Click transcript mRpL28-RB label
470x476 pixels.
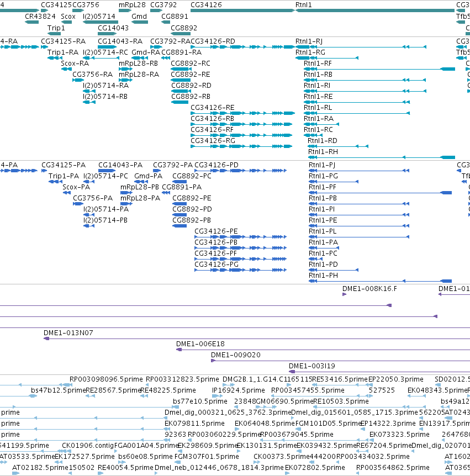click(x=138, y=64)
